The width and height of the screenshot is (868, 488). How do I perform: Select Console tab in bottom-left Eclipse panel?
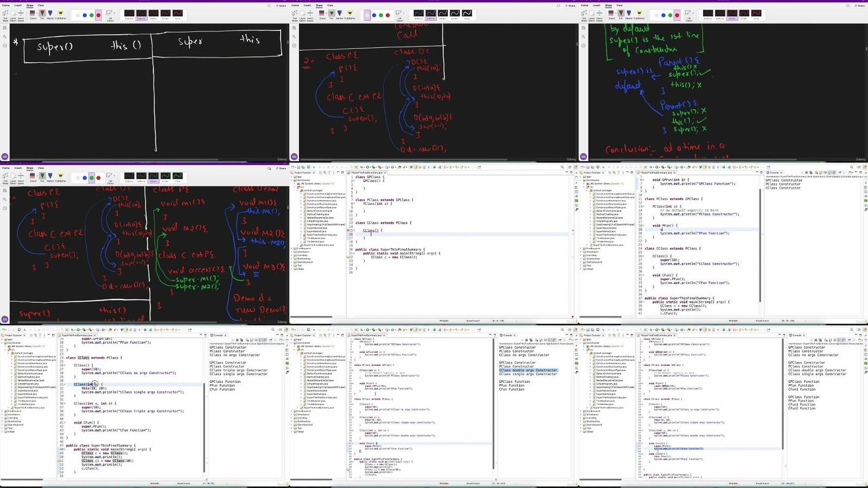[219, 335]
